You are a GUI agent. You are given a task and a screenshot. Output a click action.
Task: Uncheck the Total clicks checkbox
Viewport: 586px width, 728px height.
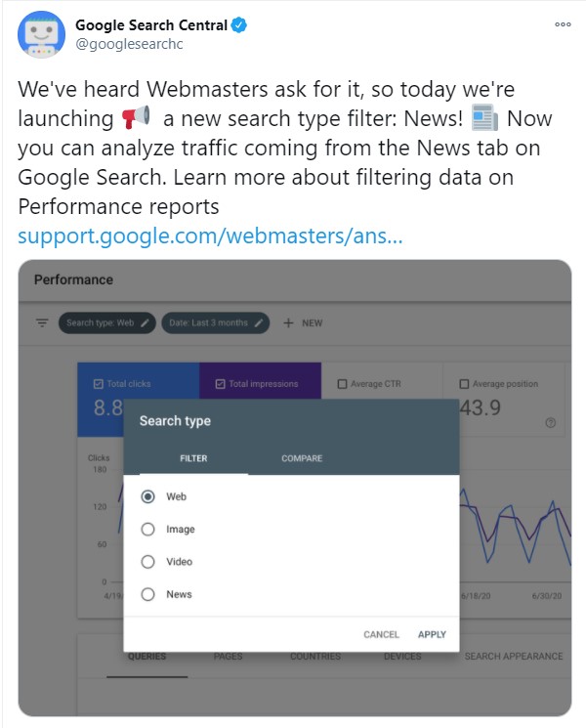point(98,384)
